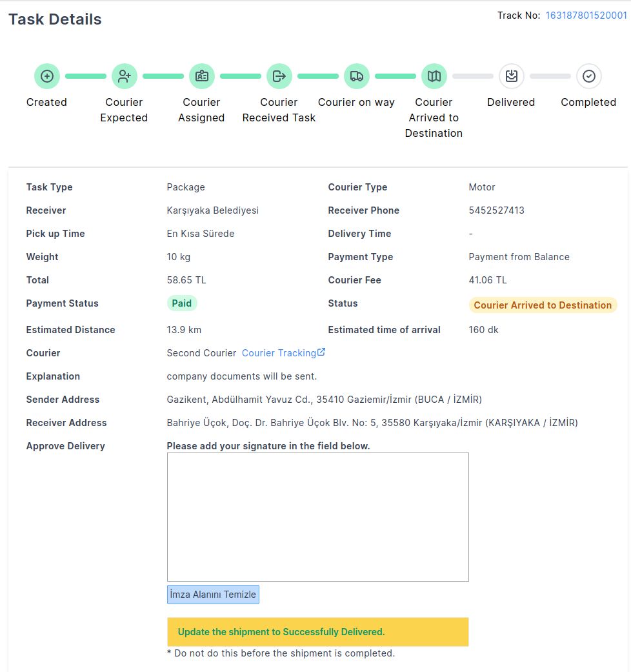The width and height of the screenshot is (631, 672).
Task: Click the Courier Arrived to Destination status badge
Action: [543, 305]
